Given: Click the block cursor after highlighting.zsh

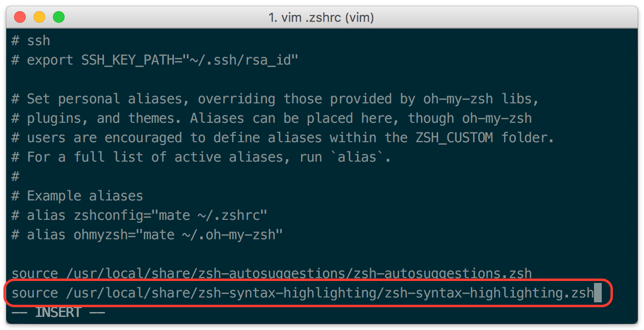Looking at the screenshot, I should click(598, 293).
